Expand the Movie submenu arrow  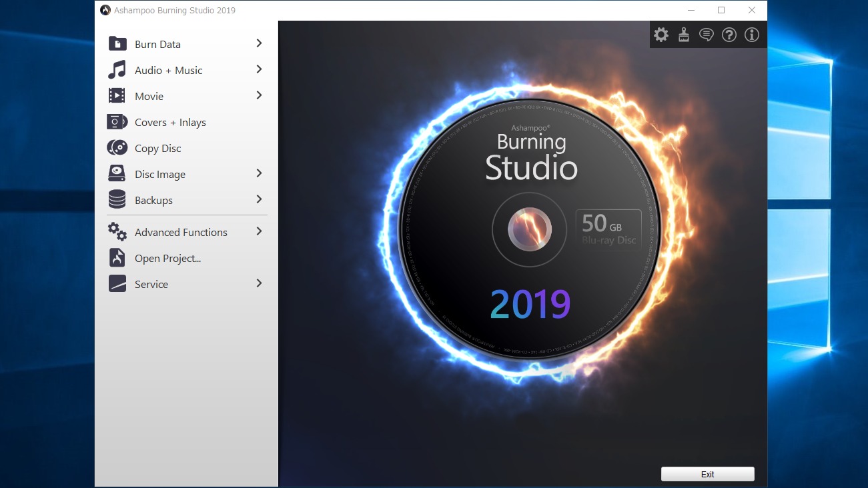(x=259, y=95)
